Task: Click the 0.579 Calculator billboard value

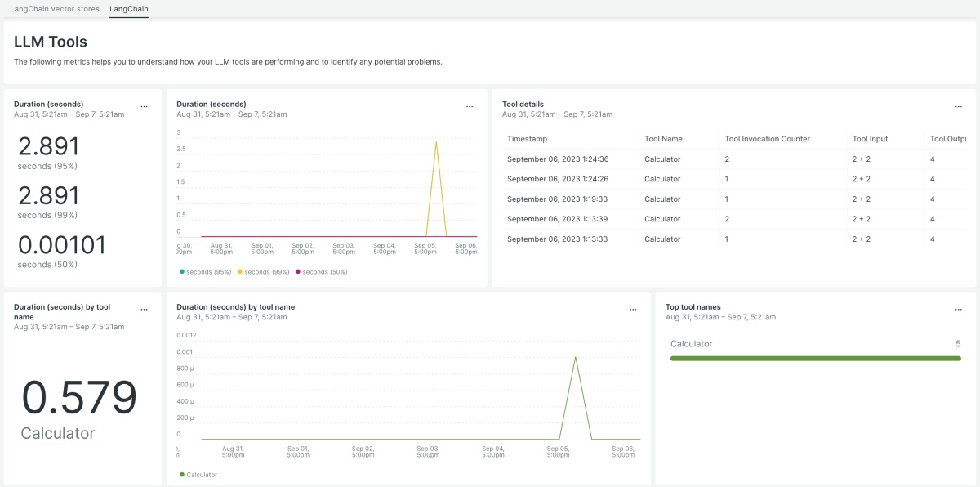Action: pos(79,399)
